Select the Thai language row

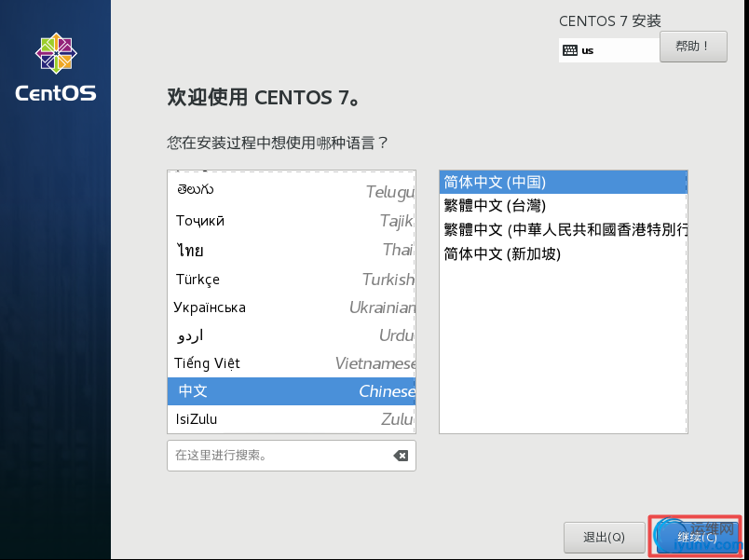pyautogui.click(x=292, y=250)
